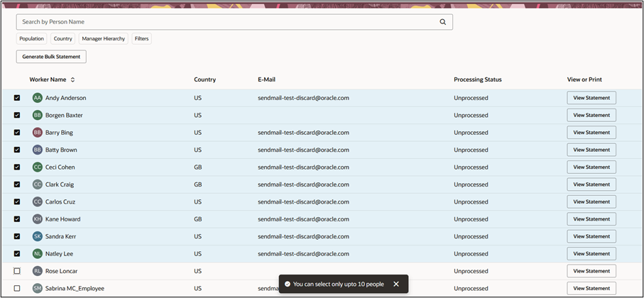Click Generate Bulk Statement button
Viewport: 644px width, 298px height.
(x=51, y=57)
